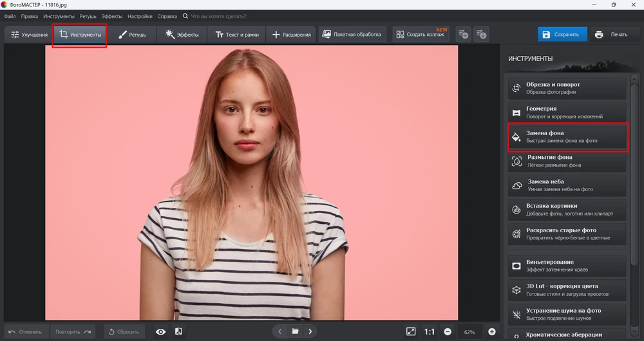The image size is (644, 341).
Task: Go to the next photo with right chevron
Action: (310, 332)
